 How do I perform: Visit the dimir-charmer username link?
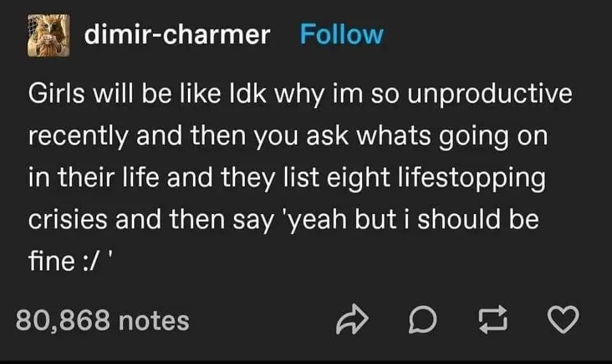(x=177, y=34)
